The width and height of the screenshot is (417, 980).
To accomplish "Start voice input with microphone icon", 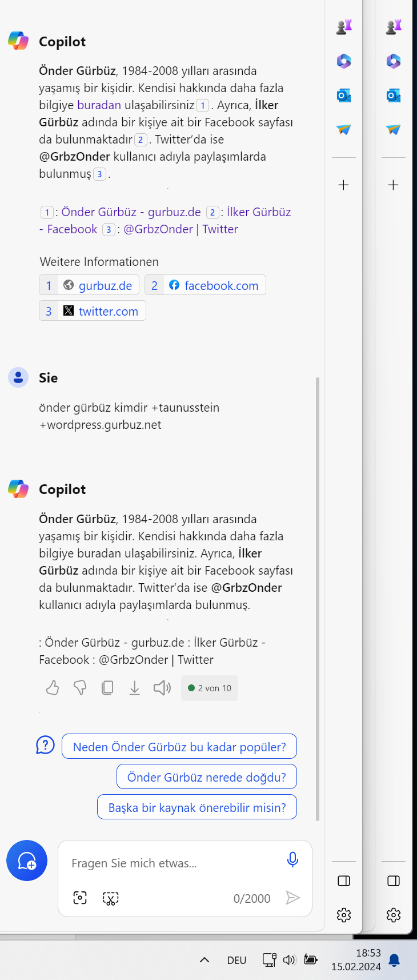I will 292,859.
